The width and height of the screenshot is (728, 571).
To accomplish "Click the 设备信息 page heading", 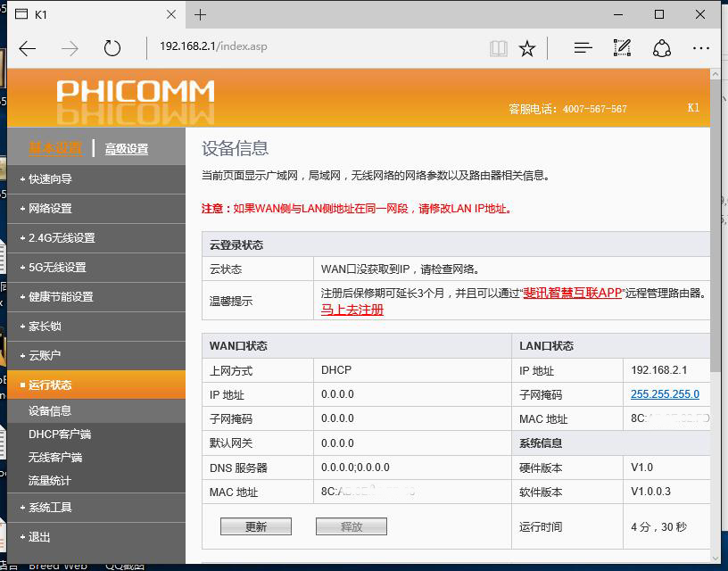I will coord(235,149).
